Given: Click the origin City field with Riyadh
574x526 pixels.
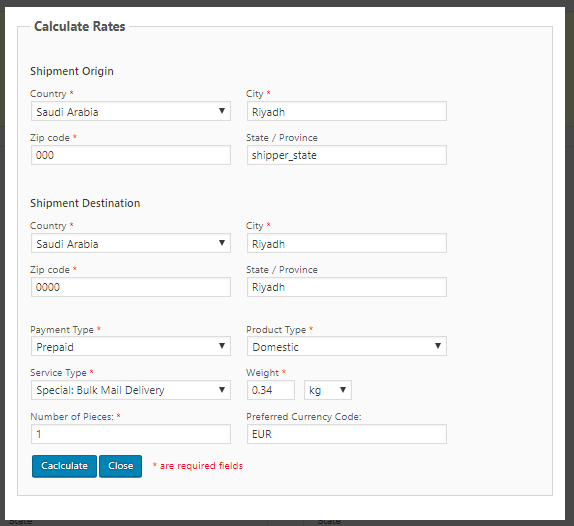Looking at the screenshot, I should pos(347,111).
